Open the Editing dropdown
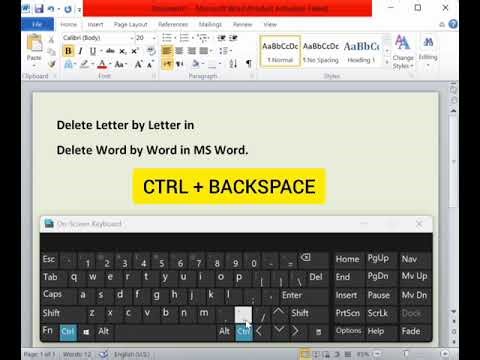Image resolution: width=480 pixels, height=360 pixels. [x=428, y=52]
